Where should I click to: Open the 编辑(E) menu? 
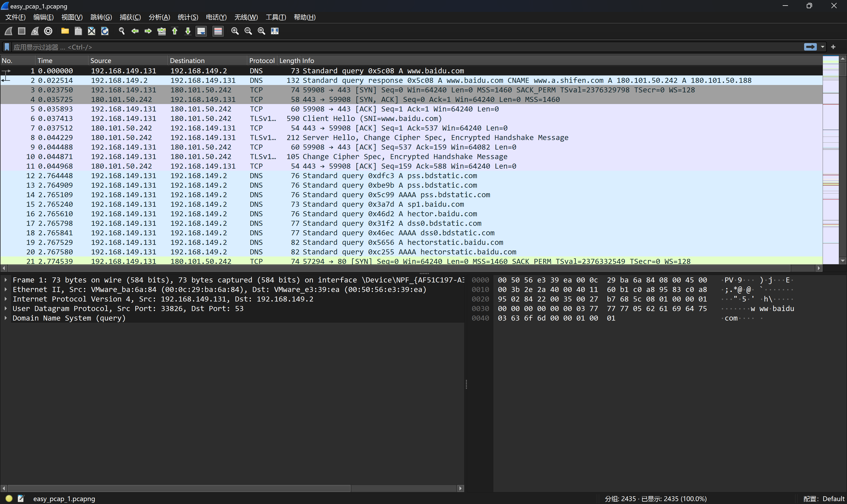[43, 17]
